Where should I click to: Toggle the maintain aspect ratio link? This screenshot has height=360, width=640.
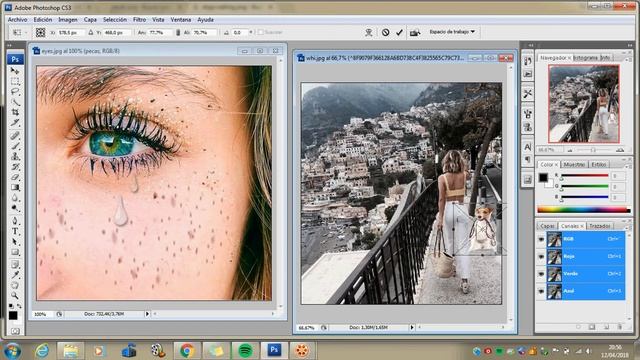coord(178,32)
